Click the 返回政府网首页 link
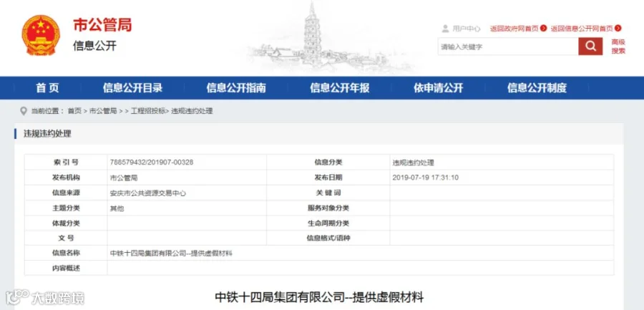 coord(514,29)
